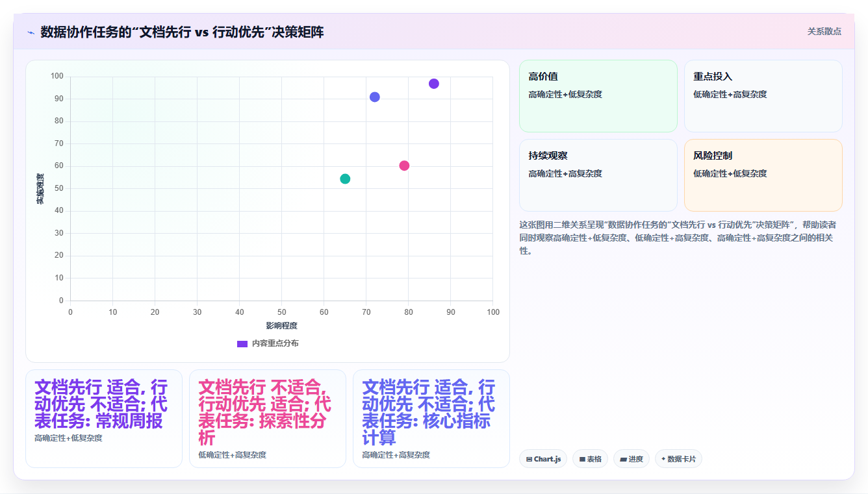
Task: Select the purple scatter point near 97
Action: point(434,84)
